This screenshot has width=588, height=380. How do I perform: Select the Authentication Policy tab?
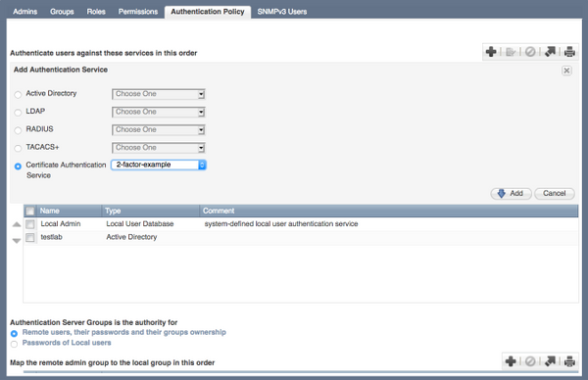208,12
